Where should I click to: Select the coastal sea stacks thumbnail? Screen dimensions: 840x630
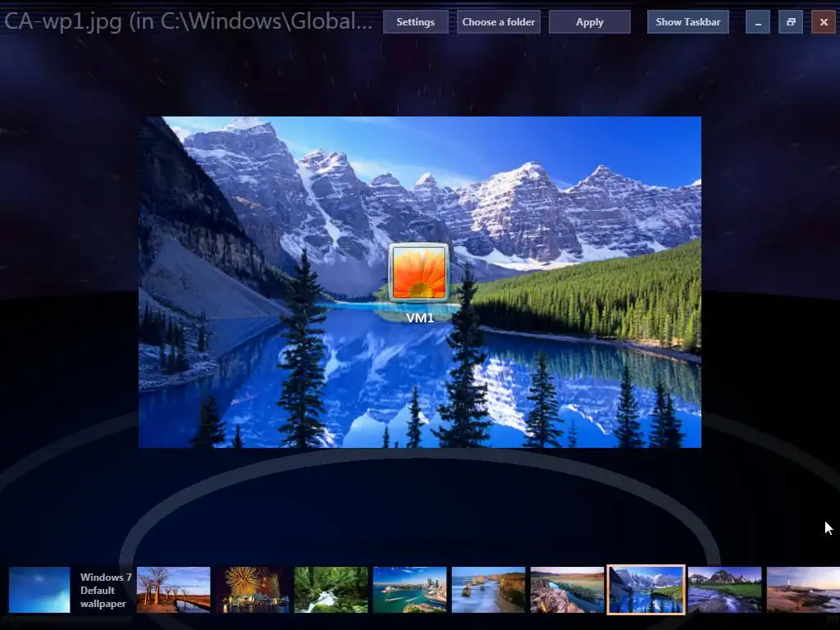point(489,590)
